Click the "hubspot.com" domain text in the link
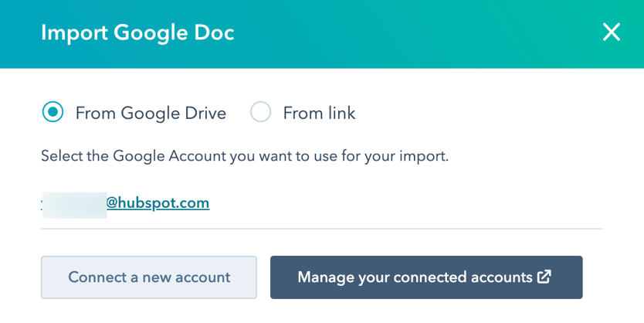The height and width of the screenshot is (323, 644). coord(167,203)
